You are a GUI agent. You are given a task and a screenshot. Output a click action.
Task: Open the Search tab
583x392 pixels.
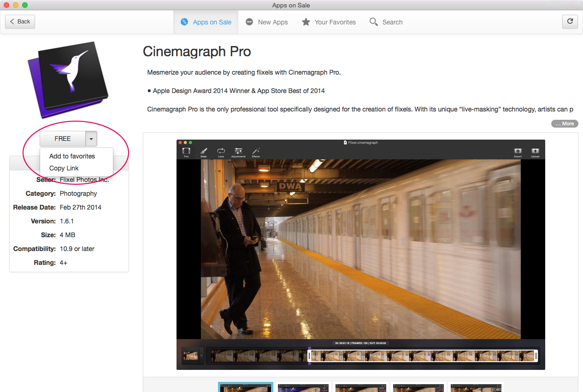pyautogui.click(x=386, y=22)
